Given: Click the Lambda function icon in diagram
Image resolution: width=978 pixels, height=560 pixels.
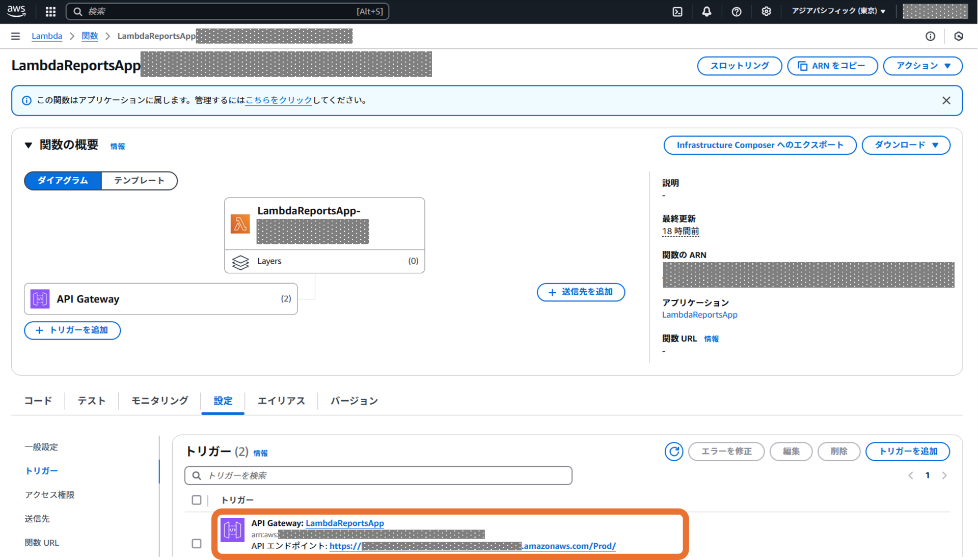Looking at the screenshot, I should (240, 223).
